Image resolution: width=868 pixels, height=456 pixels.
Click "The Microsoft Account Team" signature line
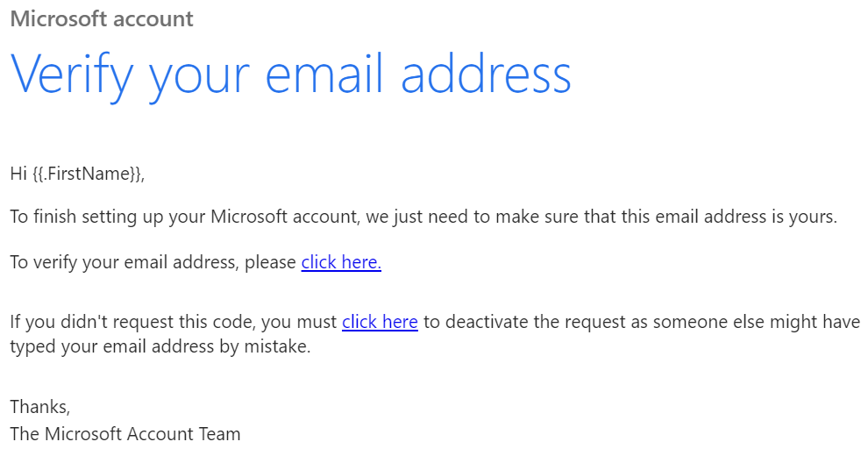(x=125, y=434)
